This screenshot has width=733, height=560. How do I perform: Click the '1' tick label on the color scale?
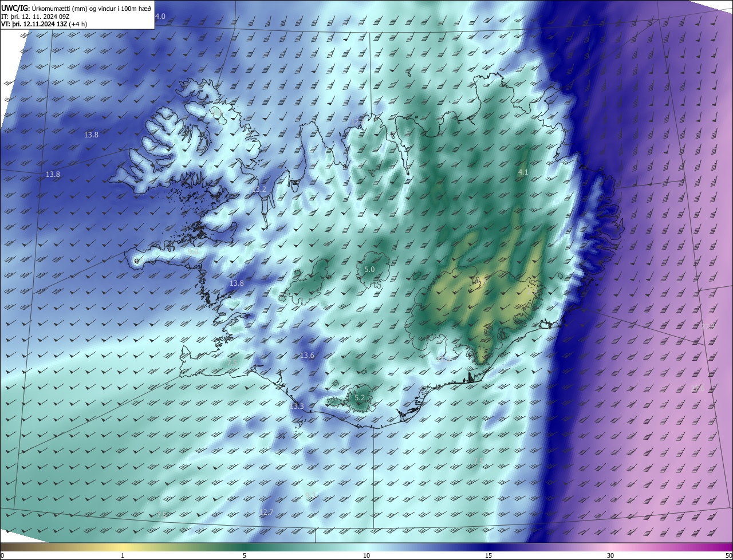123,555
